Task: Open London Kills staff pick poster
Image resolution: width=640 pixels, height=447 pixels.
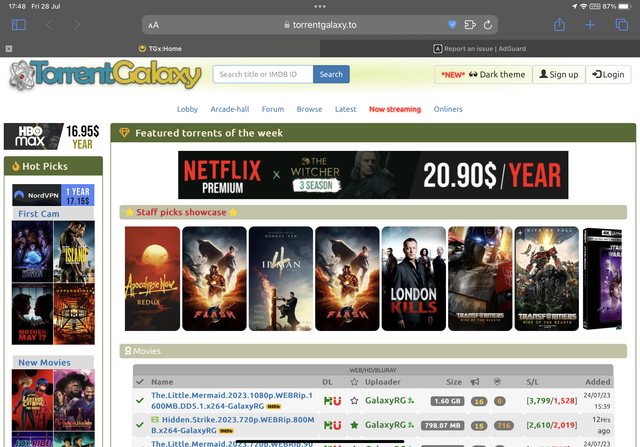Action: click(x=410, y=278)
